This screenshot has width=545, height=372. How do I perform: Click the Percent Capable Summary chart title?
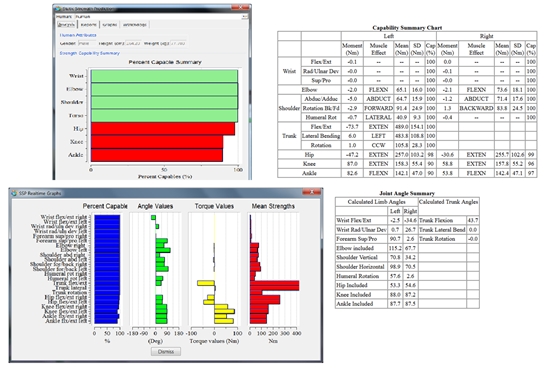pyautogui.click(x=165, y=62)
